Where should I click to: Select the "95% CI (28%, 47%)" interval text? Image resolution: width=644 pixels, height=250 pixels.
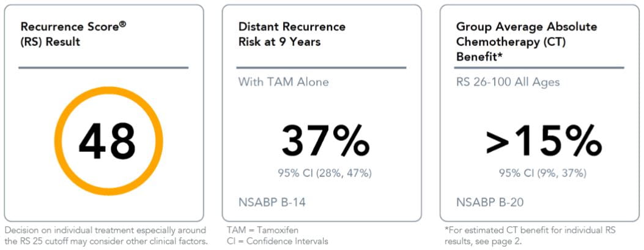click(325, 173)
